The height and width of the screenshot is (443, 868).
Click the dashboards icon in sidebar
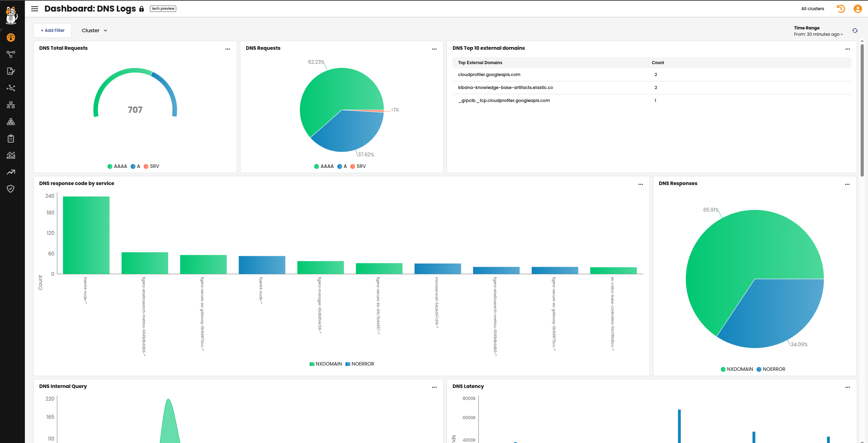(x=11, y=38)
